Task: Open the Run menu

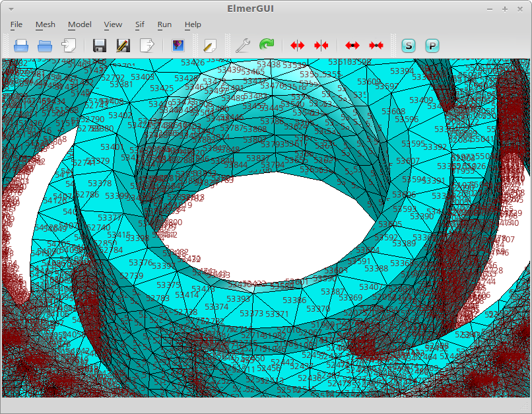Action: coord(164,25)
